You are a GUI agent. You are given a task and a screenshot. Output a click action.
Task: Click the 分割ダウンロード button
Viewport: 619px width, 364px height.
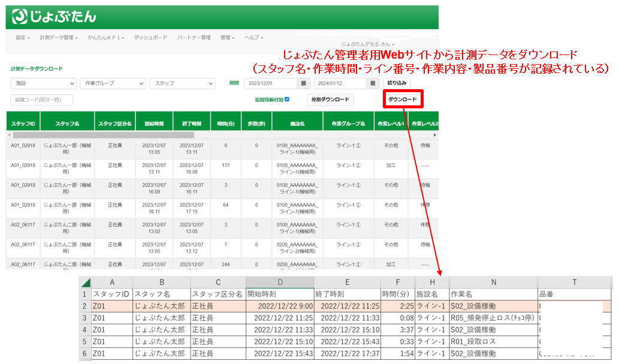pos(330,99)
